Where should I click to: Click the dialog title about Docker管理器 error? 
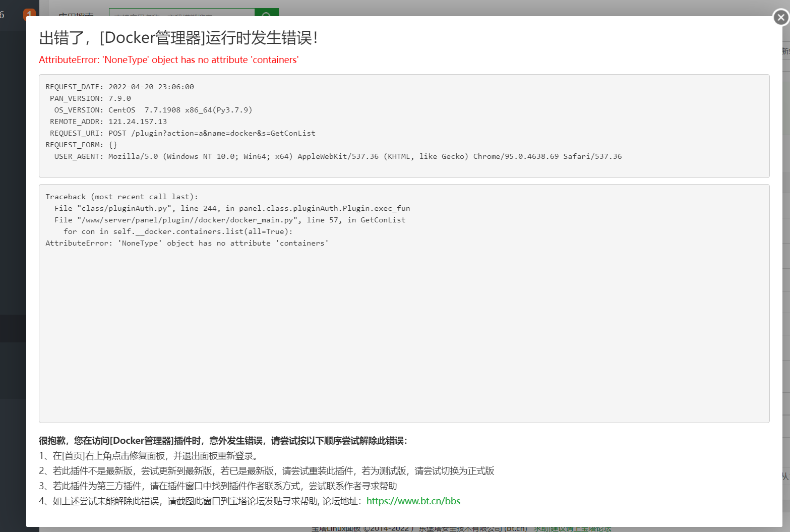pyautogui.click(x=178, y=38)
